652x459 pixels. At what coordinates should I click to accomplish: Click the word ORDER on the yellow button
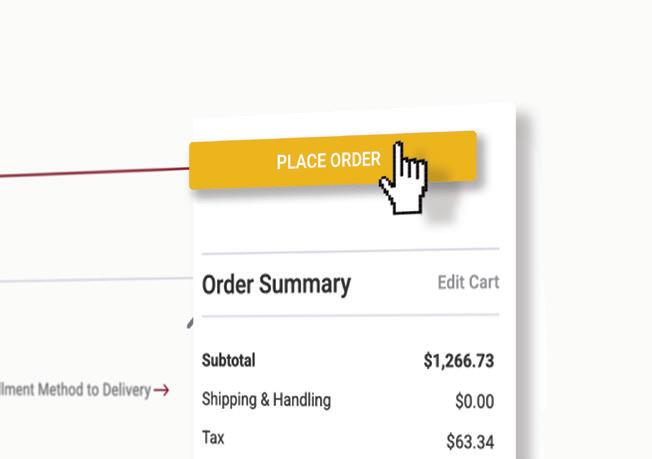354,160
